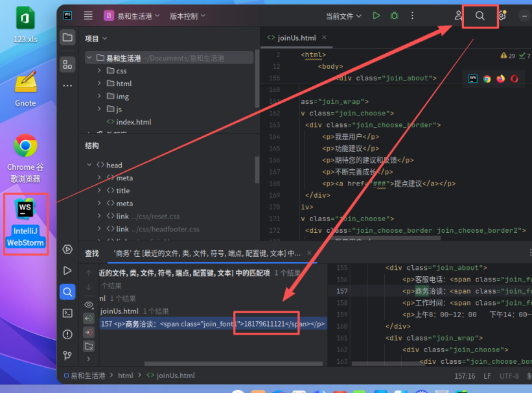Close the joinUs.html editor tab
532x393 pixels.
click(324, 38)
